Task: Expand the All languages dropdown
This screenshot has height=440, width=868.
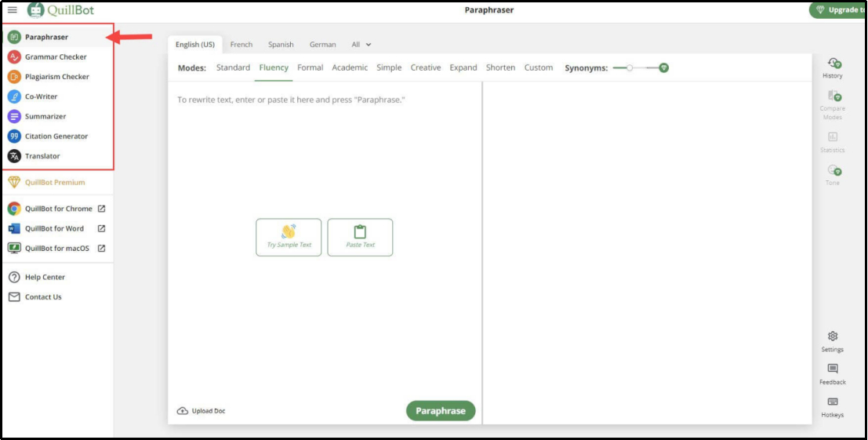Action: tap(361, 45)
